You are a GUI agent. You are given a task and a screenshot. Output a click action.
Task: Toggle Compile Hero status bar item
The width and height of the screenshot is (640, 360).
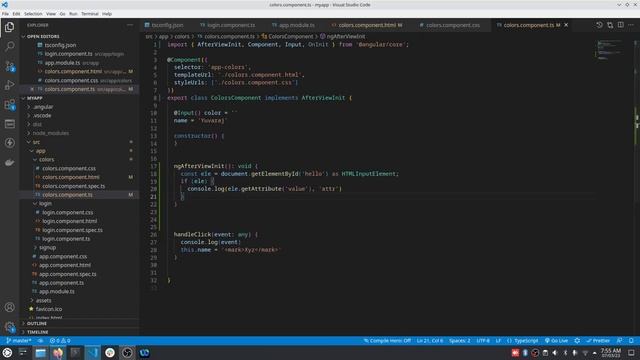click(387, 340)
